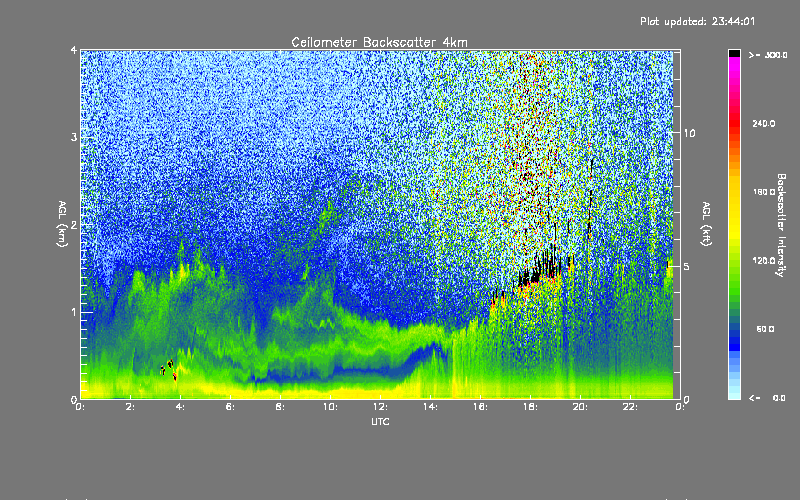
Task: Click the "180.0" colorbar label
Action: click(x=764, y=192)
